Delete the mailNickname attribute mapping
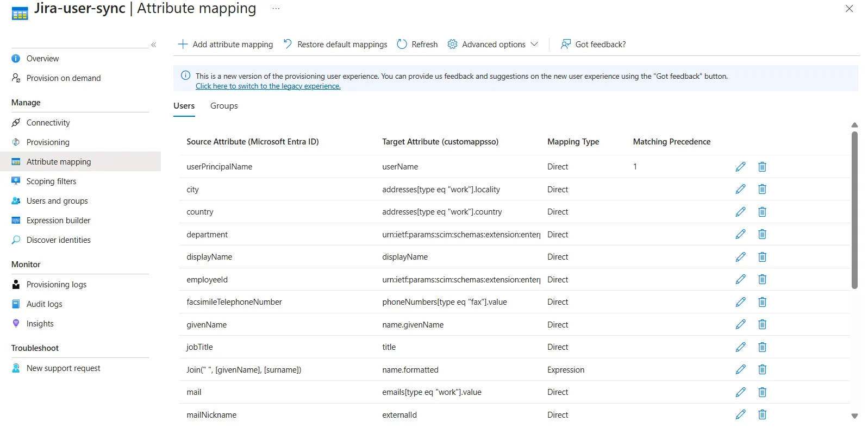 [x=762, y=414]
